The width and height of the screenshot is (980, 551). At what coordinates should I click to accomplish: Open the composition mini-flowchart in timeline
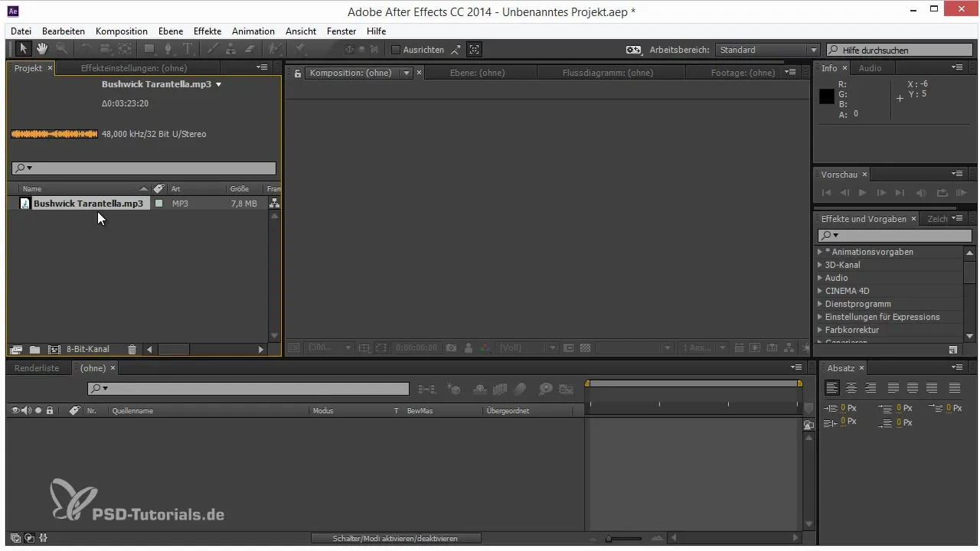click(x=427, y=389)
